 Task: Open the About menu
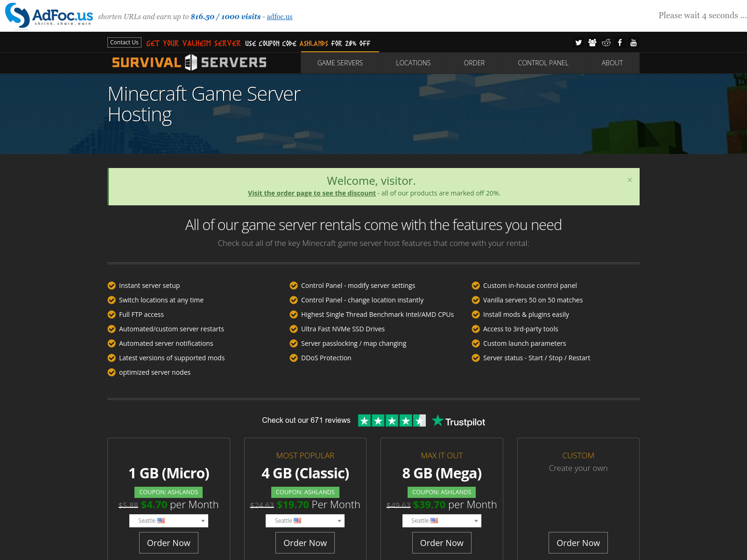(x=612, y=63)
